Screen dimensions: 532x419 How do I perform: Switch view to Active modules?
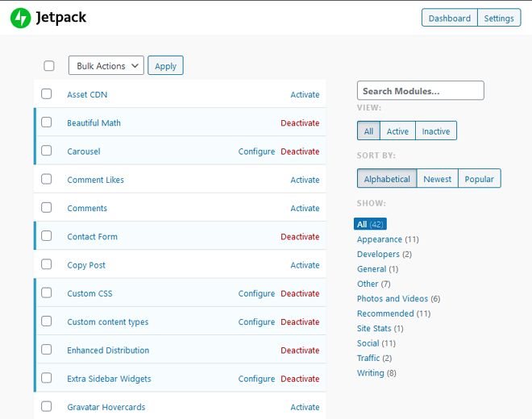pos(397,131)
